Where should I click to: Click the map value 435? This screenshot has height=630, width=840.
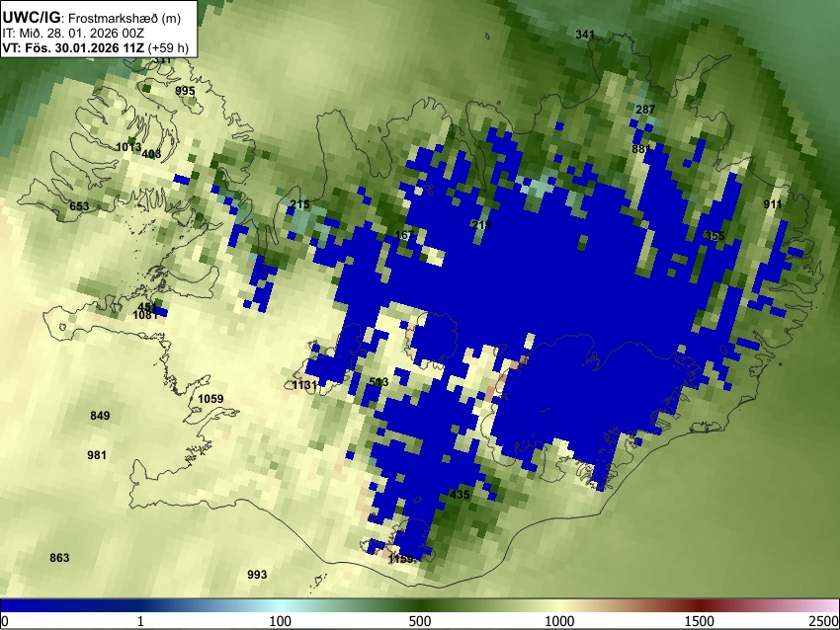(x=460, y=495)
